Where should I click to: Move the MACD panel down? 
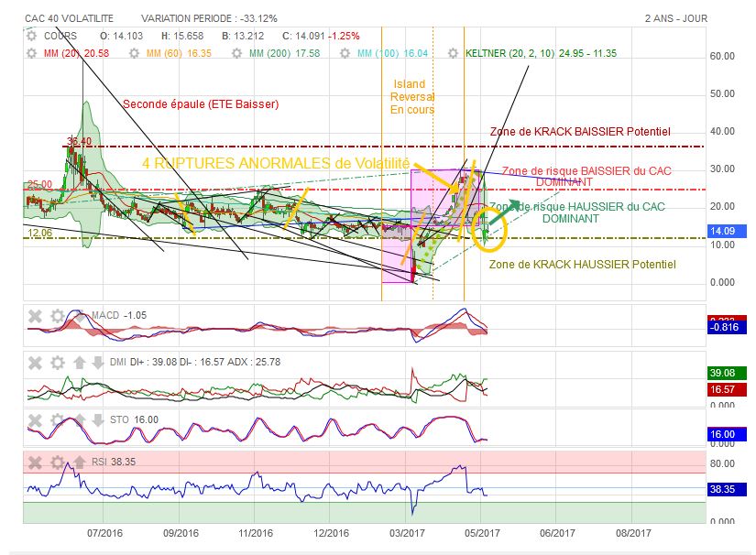coord(79,315)
